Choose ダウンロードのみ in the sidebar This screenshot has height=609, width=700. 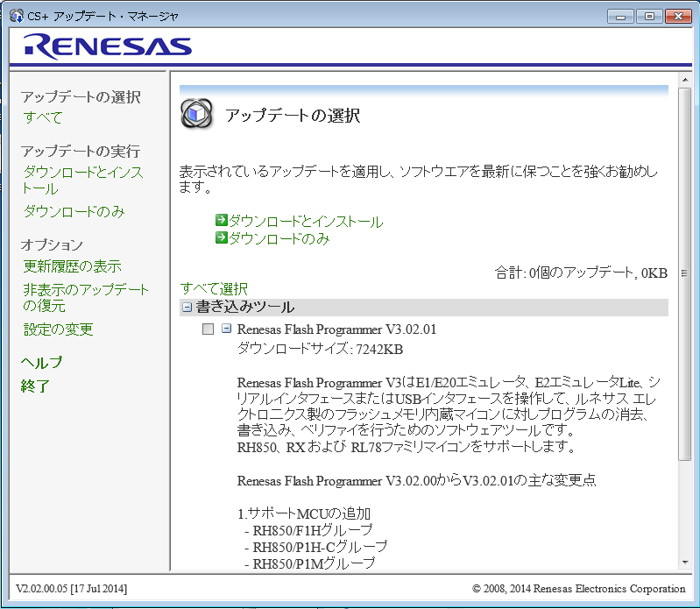[x=74, y=211]
